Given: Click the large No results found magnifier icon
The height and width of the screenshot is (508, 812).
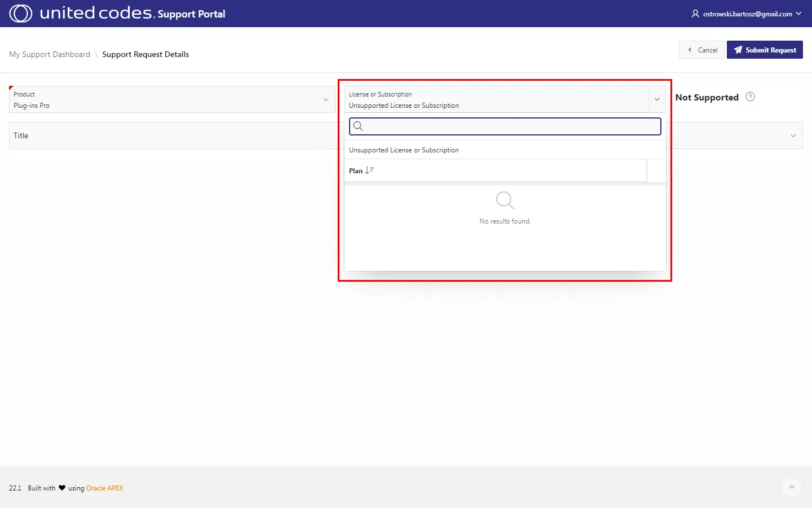Looking at the screenshot, I should pyautogui.click(x=505, y=200).
